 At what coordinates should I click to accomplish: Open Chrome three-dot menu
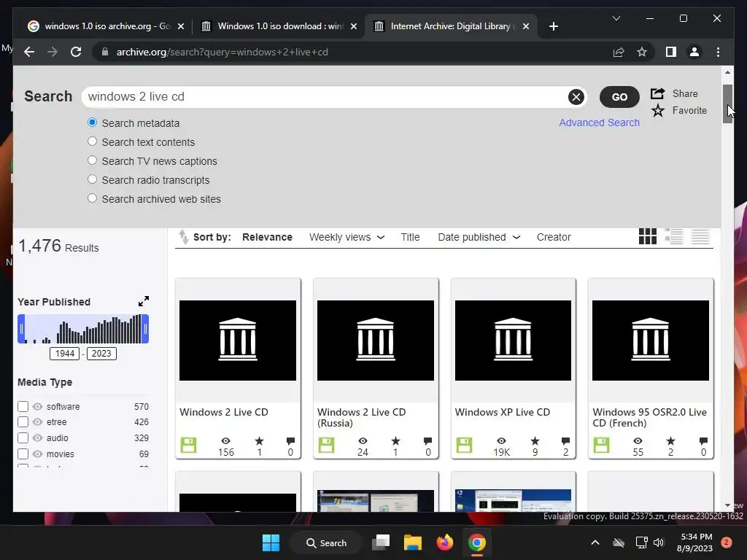718,52
